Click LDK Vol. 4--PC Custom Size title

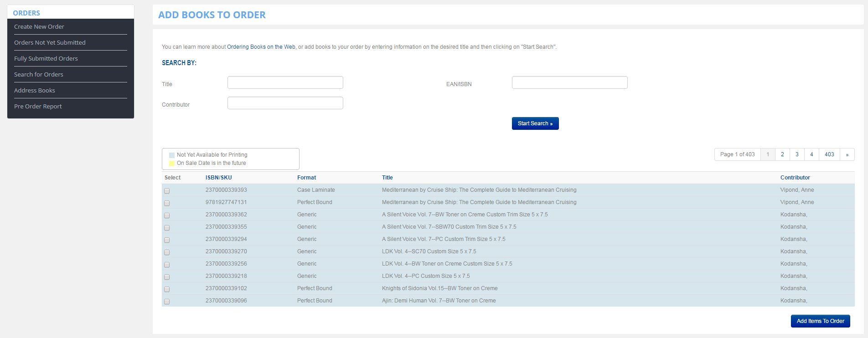[426, 276]
